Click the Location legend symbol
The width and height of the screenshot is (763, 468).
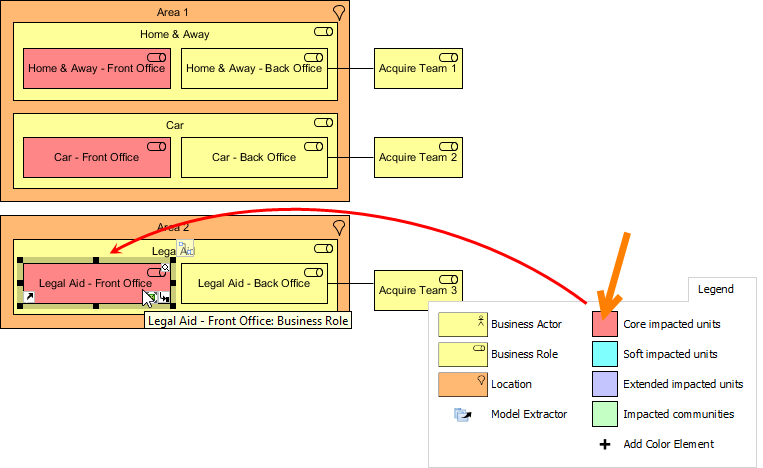point(462,384)
